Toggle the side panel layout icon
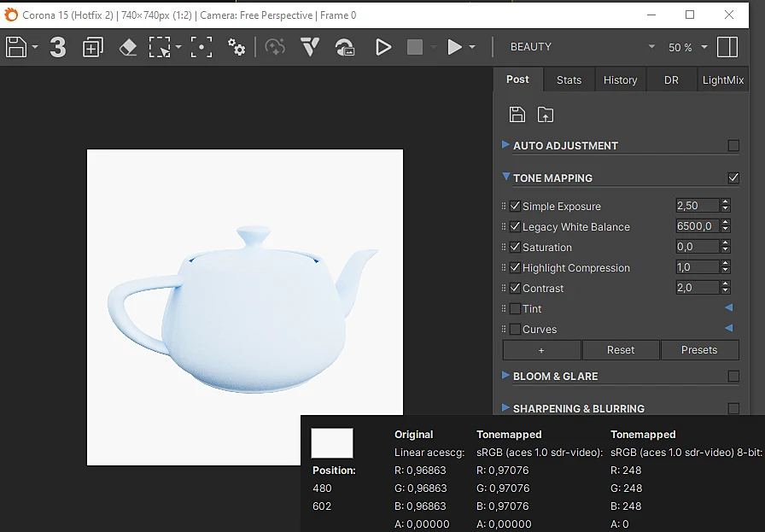The width and height of the screenshot is (765, 532). [x=727, y=47]
